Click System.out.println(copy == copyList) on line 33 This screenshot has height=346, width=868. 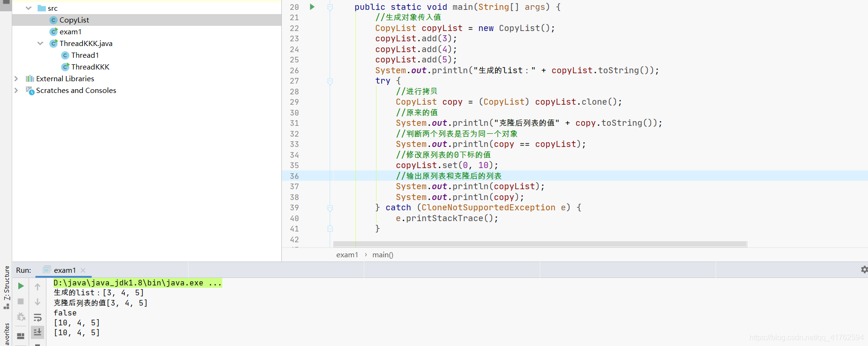pyautogui.click(x=491, y=144)
